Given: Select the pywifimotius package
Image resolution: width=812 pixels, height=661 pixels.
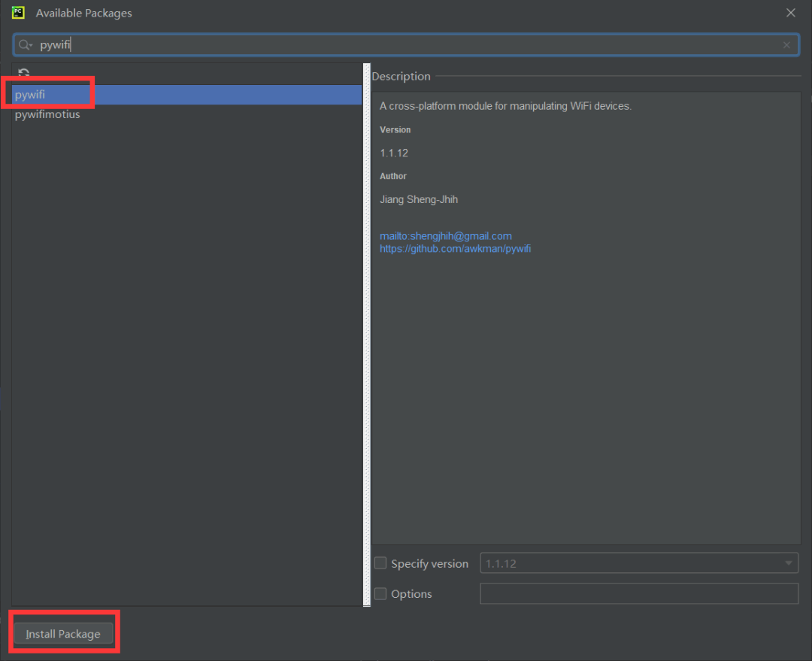Looking at the screenshot, I should [47, 114].
